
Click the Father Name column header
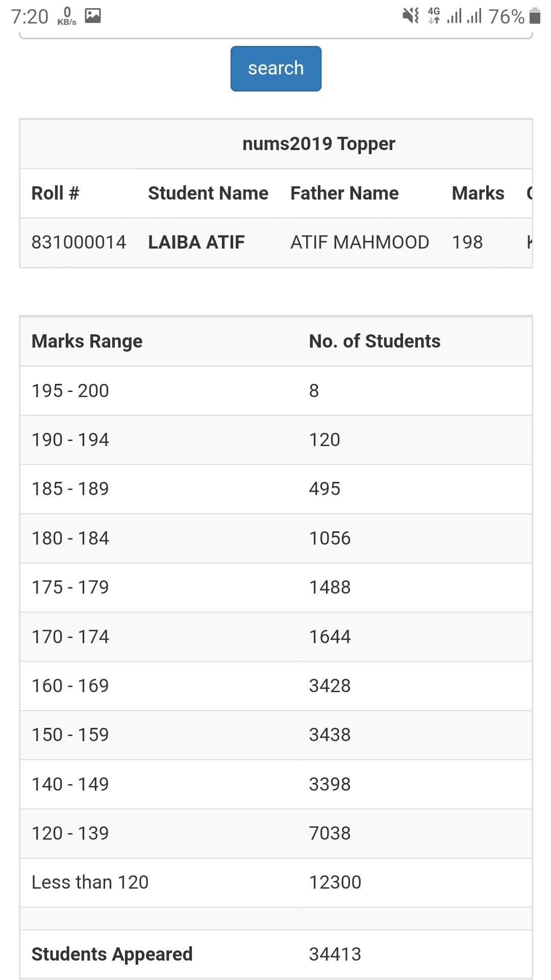click(x=344, y=193)
